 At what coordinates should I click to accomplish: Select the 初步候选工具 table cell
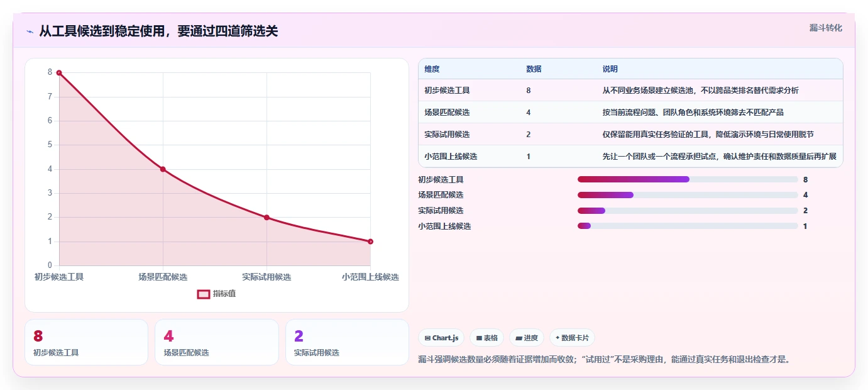pyautogui.click(x=447, y=91)
